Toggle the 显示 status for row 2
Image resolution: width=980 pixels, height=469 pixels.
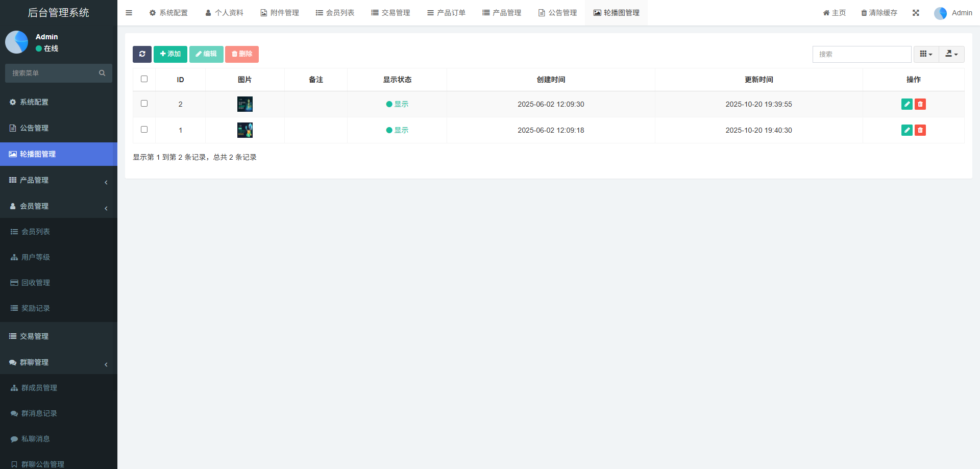[397, 104]
